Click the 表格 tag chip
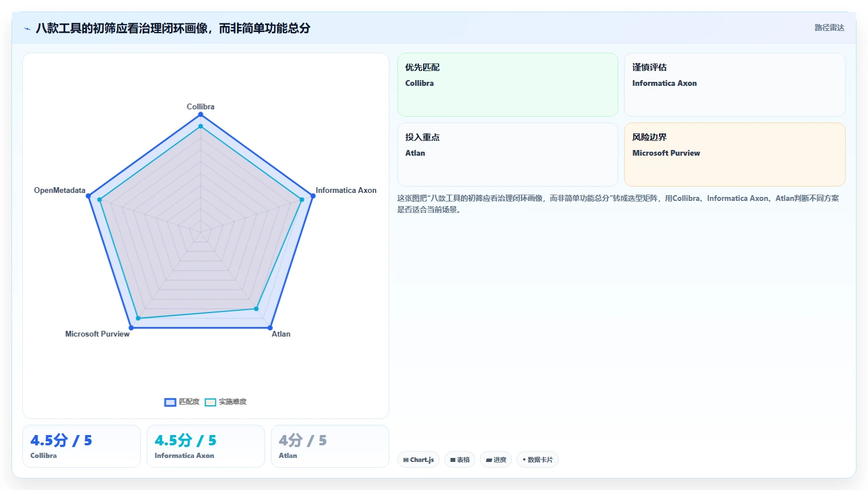 460,460
